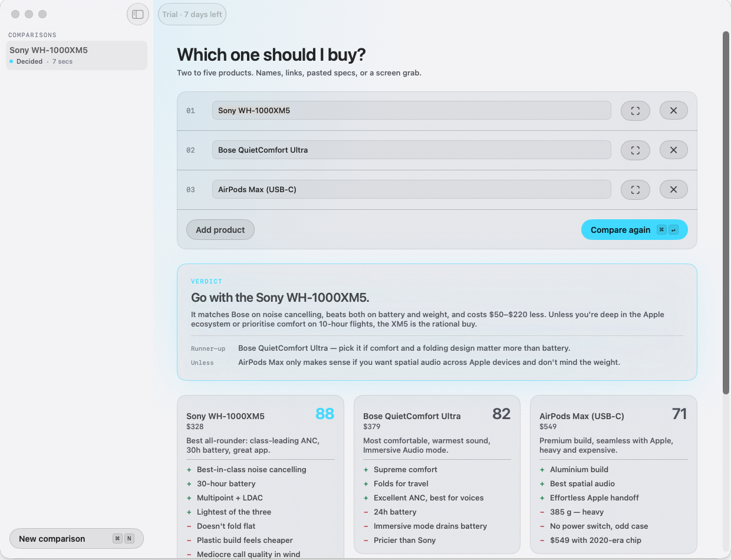Click "Aluminium build" pro line
The image size is (731, 560).
[x=579, y=470]
